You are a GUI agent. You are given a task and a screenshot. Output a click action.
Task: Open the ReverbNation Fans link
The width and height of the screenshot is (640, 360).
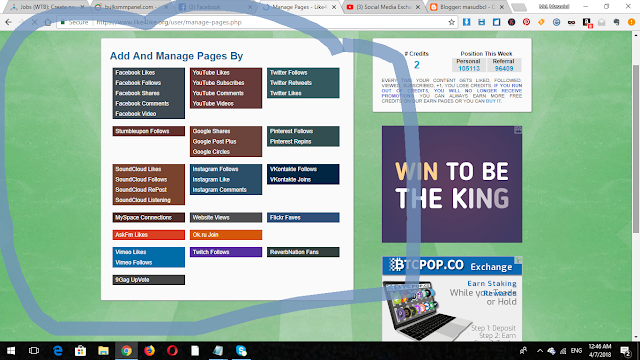click(x=294, y=252)
